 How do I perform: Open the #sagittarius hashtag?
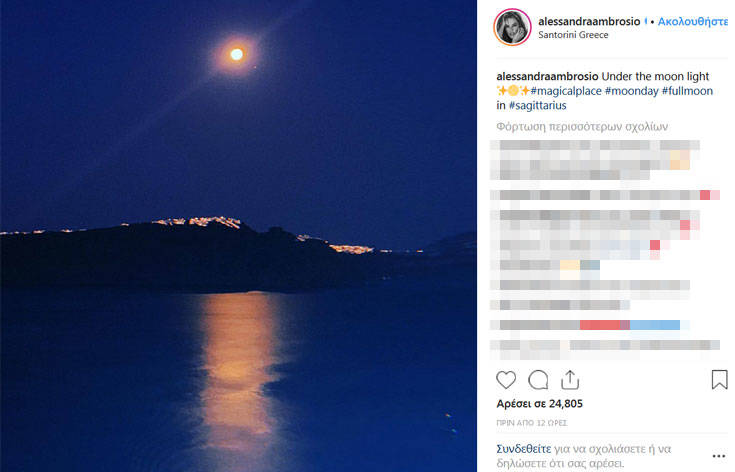click(537, 105)
